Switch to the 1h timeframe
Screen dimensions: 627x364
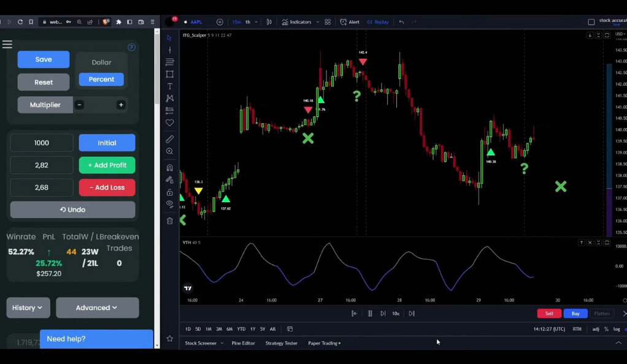click(247, 22)
